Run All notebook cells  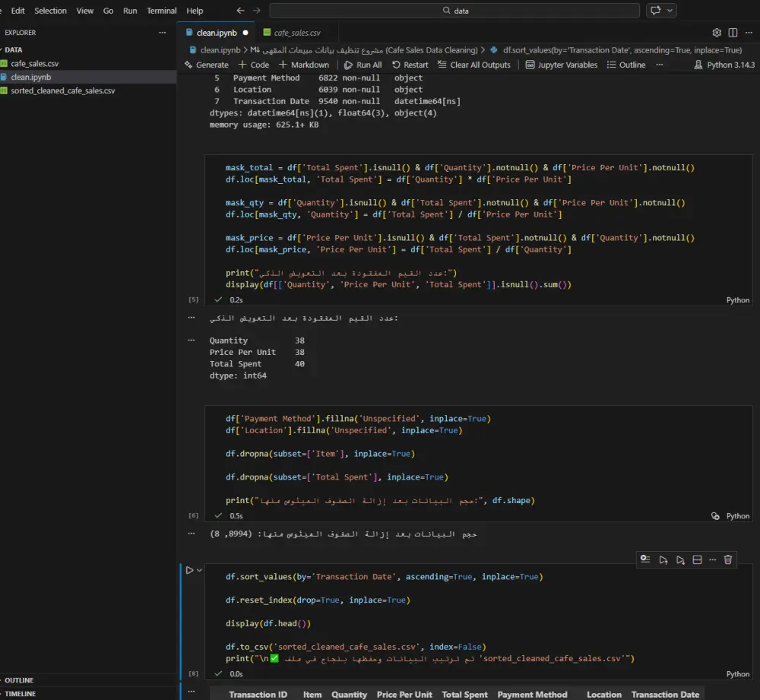pyautogui.click(x=363, y=65)
